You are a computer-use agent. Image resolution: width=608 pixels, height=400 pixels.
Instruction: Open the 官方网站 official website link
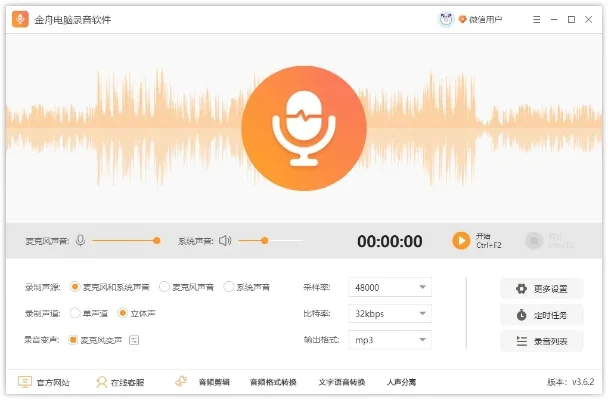(44, 382)
